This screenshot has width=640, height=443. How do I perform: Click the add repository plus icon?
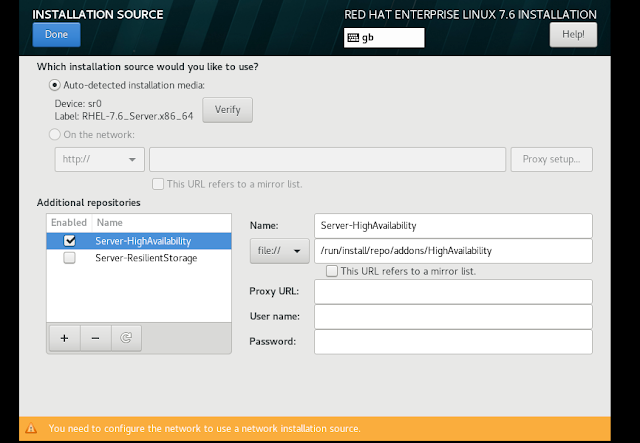click(64, 338)
